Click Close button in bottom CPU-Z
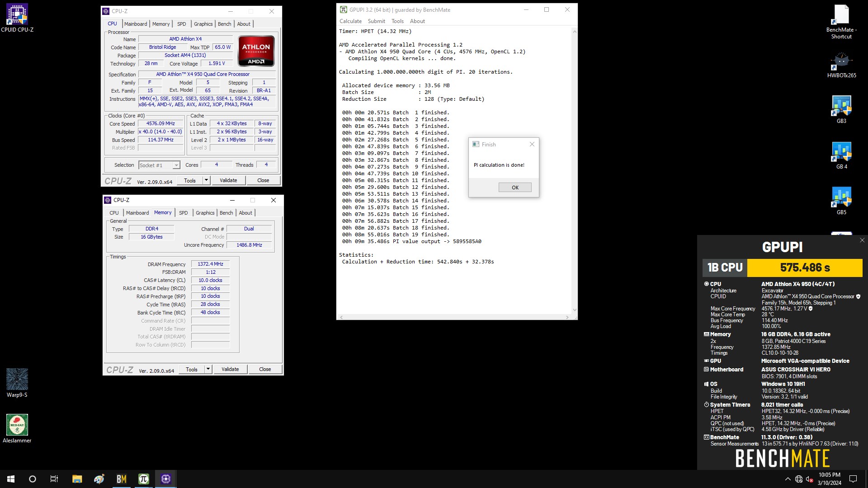 coord(265,369)
